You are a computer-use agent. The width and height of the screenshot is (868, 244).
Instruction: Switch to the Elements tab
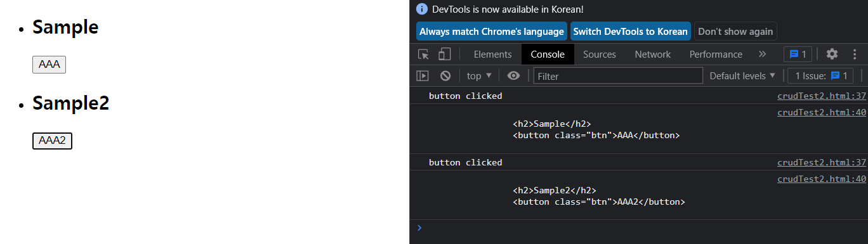pyautogui.click(x=492, y=55)
